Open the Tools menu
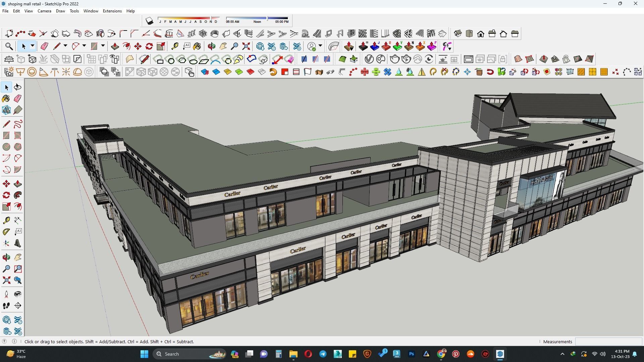 click(x=74, y=11)
